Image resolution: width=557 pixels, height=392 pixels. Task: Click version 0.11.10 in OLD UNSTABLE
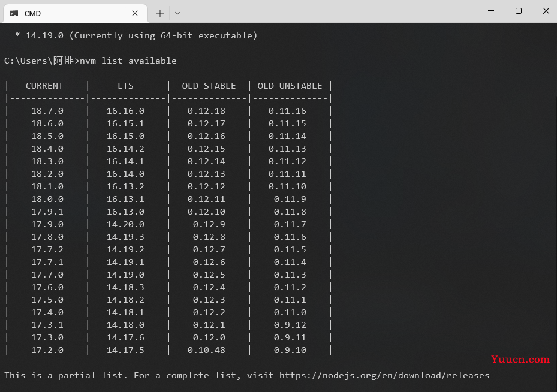(x=287, y=186)
